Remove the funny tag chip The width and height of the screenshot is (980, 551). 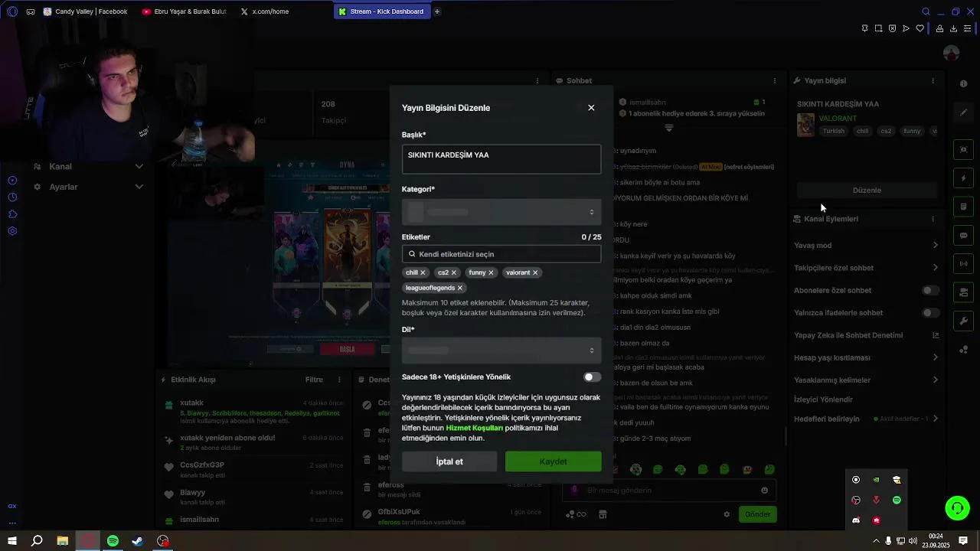(x=491, y=272)
